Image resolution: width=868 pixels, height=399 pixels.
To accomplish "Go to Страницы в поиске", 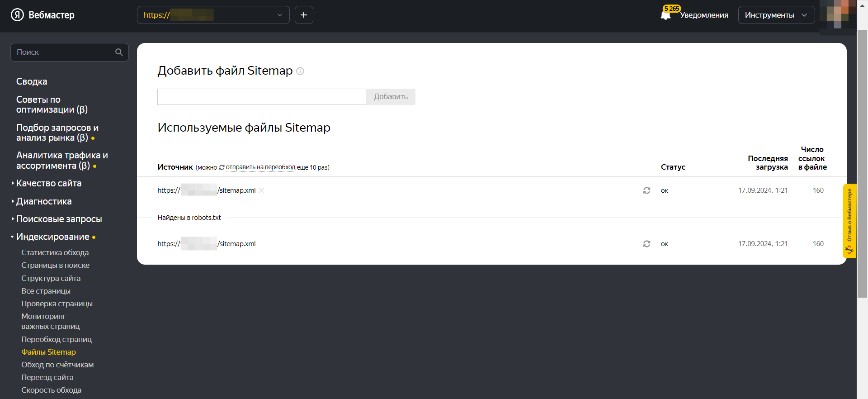I will [x=55, y=265].
